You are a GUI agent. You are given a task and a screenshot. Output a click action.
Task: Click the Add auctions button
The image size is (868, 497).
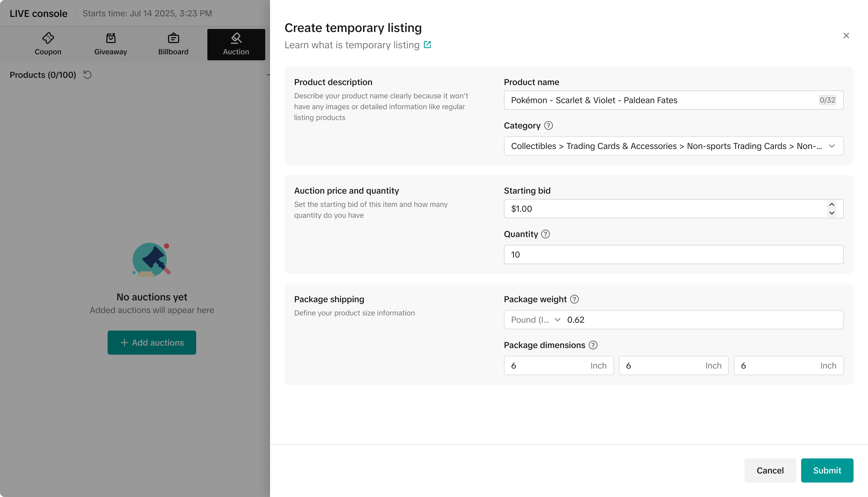[152, 342]
